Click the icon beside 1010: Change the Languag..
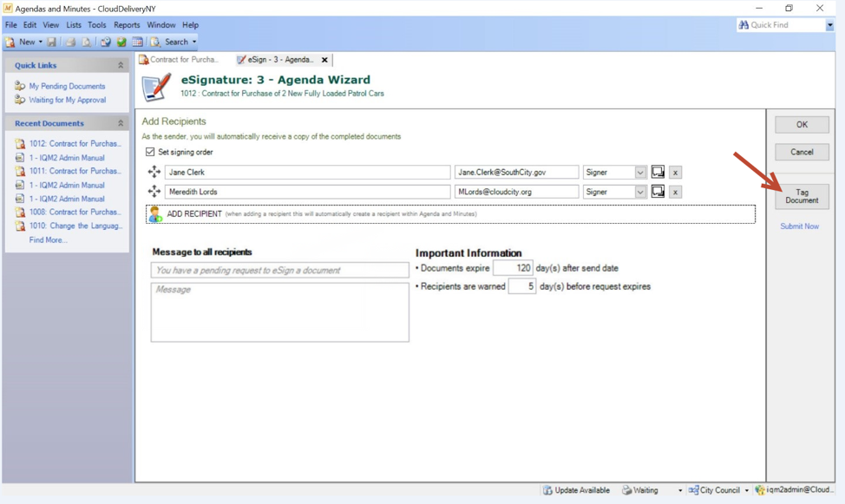The image size is (845, 504). [20, 226]
